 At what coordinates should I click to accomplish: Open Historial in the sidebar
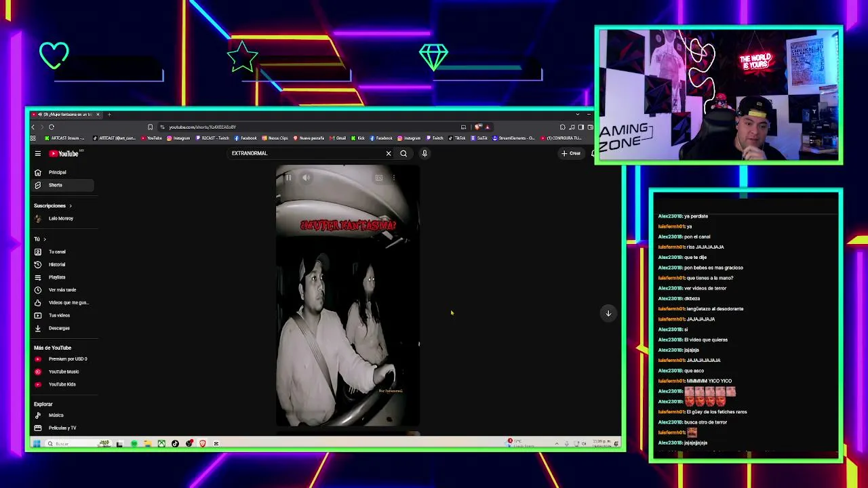[x=62, y=264]
